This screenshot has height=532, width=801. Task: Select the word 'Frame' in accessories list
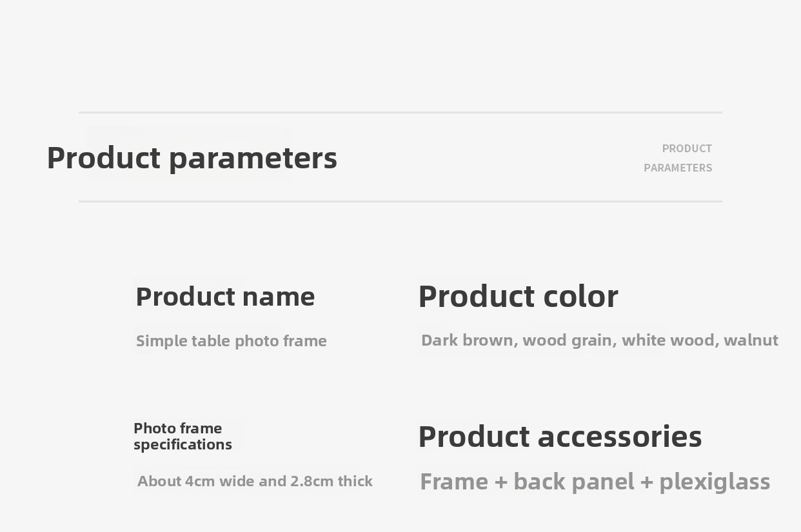tap(455, 482)
